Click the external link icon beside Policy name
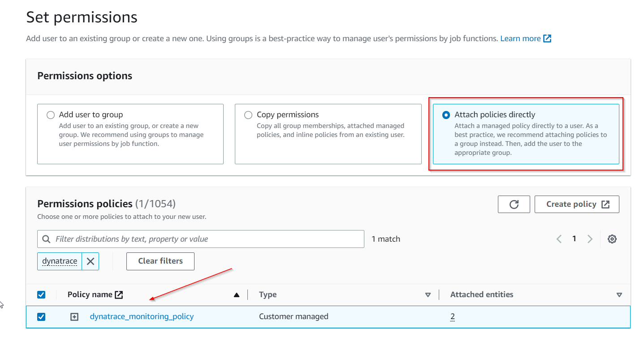644x337 pixels. 119,294
